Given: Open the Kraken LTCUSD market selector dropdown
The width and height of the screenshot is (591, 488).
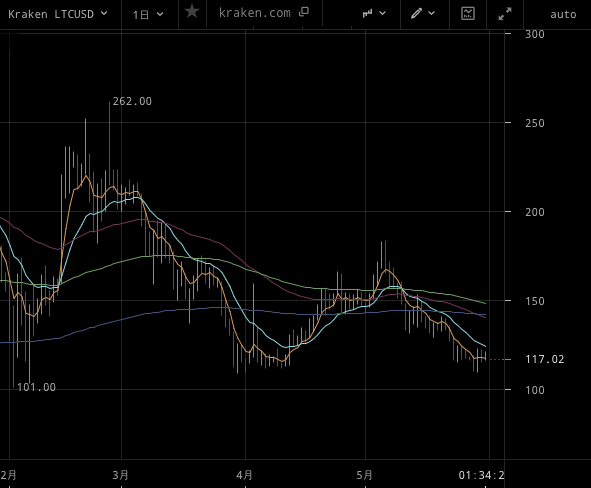Looking at the screenshot, I should click(58, 14).
